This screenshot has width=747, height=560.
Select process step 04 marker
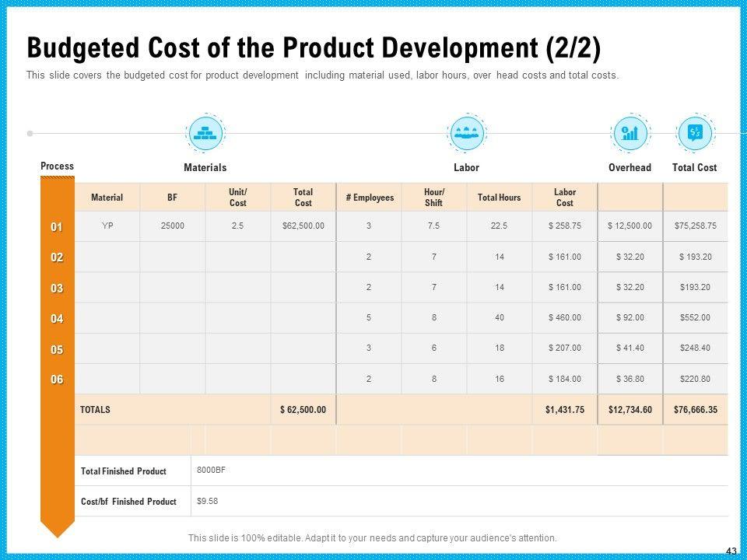point(57,319)
